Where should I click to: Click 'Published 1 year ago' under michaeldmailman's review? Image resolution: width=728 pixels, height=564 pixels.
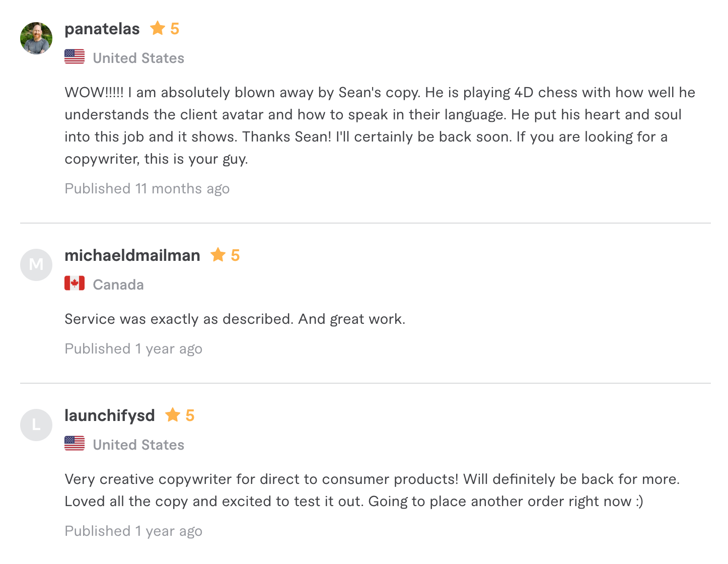click(x=133, y=349)
